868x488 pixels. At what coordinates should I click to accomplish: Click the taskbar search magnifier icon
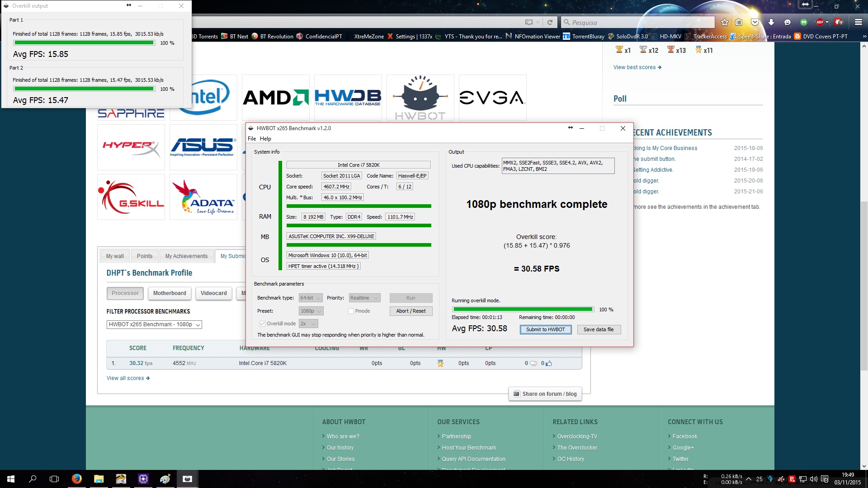[x=33, y=479]
